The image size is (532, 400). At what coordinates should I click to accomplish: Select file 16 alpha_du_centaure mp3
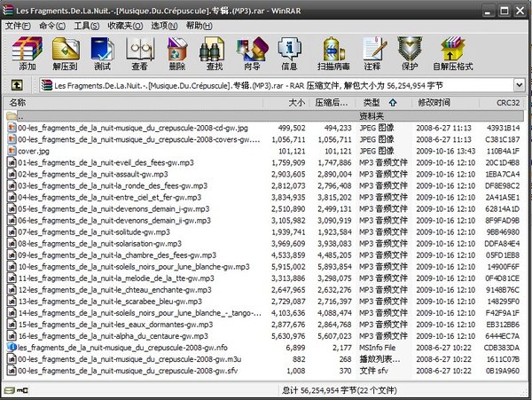(x=113, y=336)
